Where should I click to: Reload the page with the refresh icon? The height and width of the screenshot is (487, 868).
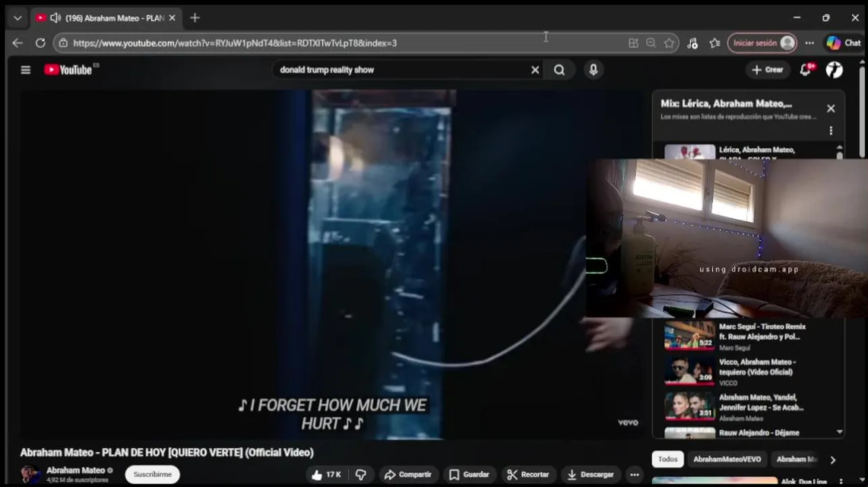coord(41,43)
